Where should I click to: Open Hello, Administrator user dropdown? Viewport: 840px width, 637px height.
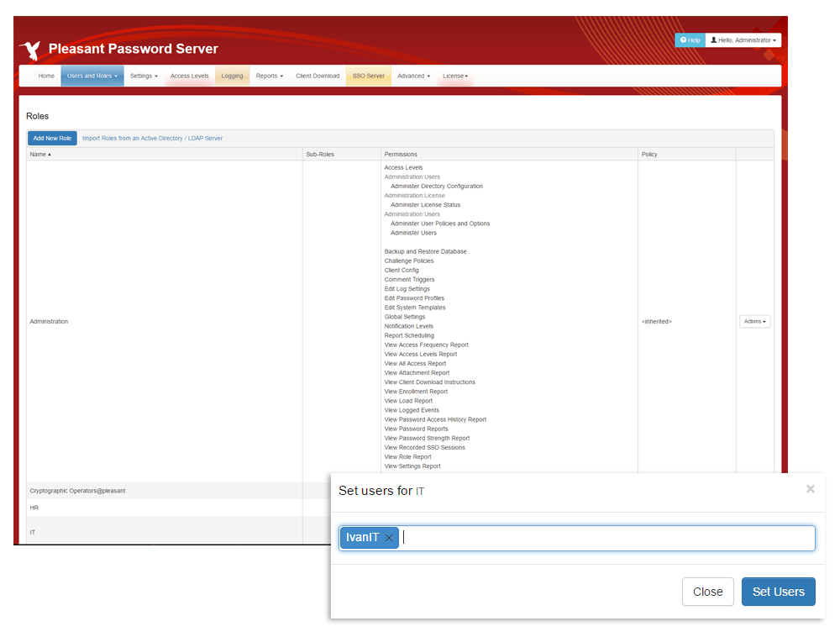tap(743, 40)
